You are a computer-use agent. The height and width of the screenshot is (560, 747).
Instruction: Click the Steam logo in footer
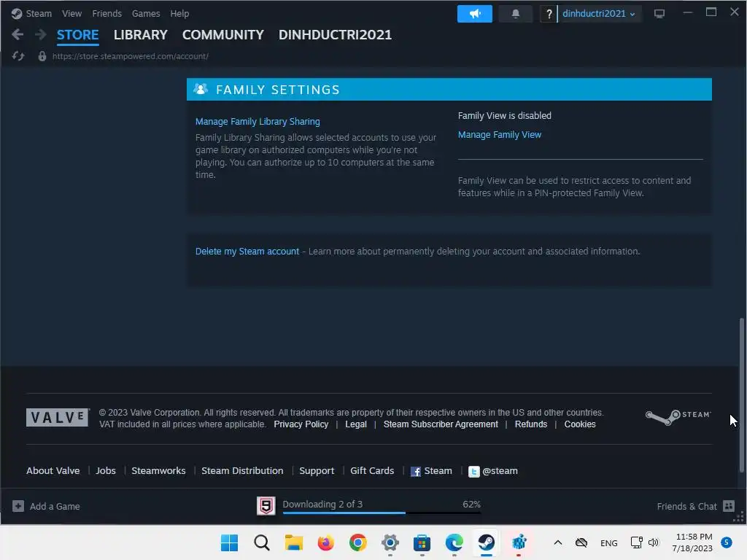[x=678, y=416]
